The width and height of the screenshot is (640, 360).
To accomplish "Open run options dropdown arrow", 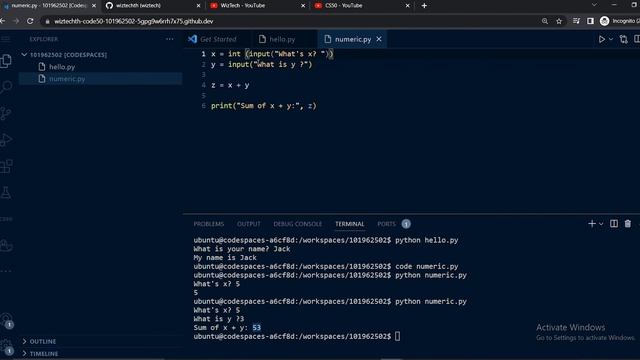I will (x=611, y=39).
